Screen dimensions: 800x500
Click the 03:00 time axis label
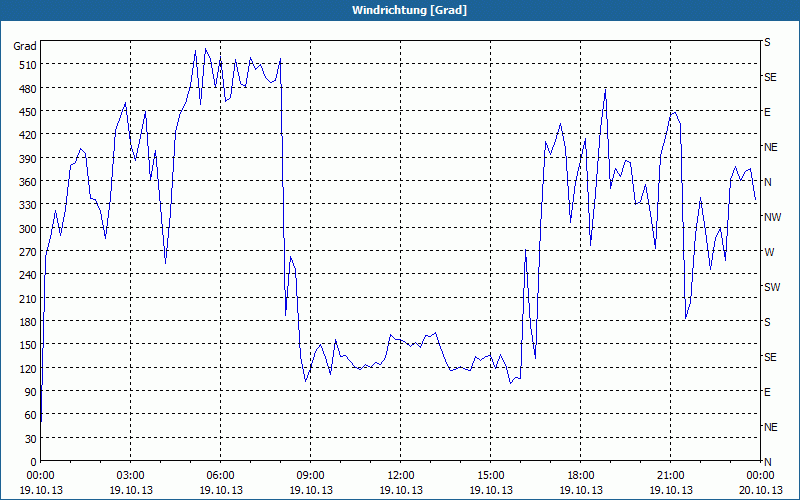(131, 476)
